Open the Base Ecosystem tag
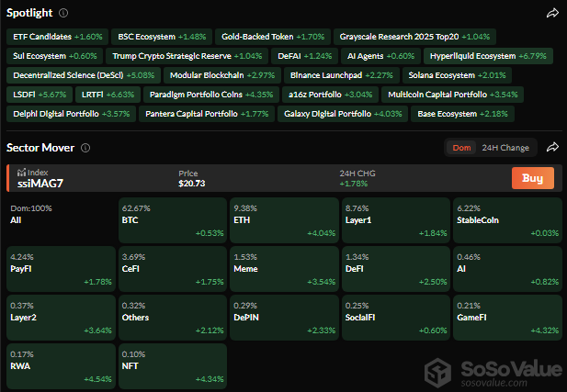This screenshot has width=567, height=392. [462, 114]
